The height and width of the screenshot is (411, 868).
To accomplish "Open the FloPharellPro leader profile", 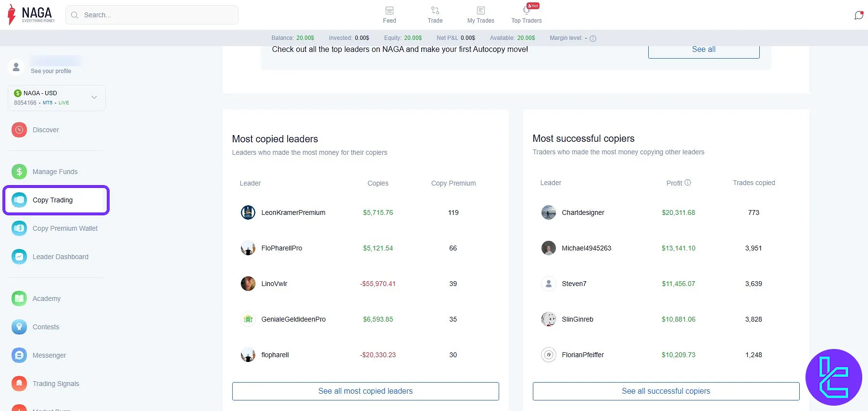I will (282, 248).
